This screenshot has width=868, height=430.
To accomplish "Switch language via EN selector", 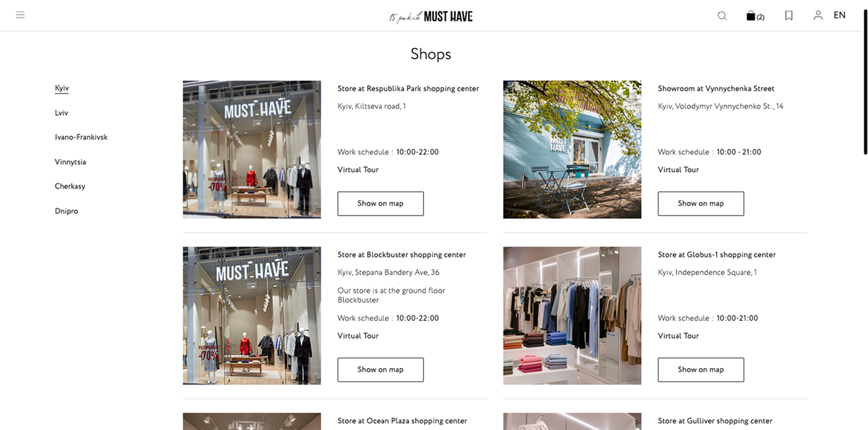I will [839, 15].
